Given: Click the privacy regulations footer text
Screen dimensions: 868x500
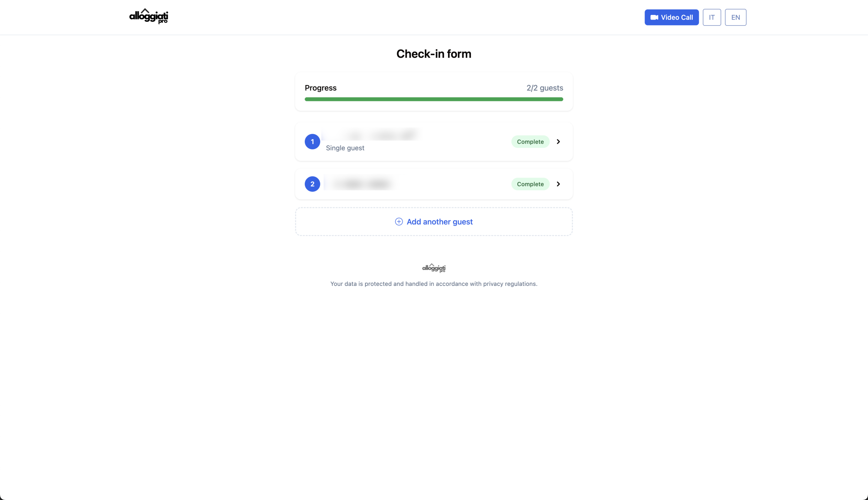Looking at the screenshot, I should pos(434,284).
